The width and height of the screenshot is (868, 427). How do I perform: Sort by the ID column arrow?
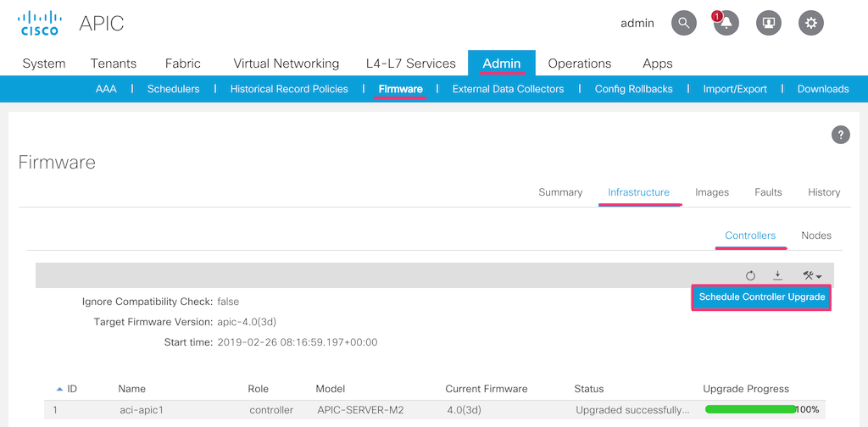(60, 389)
